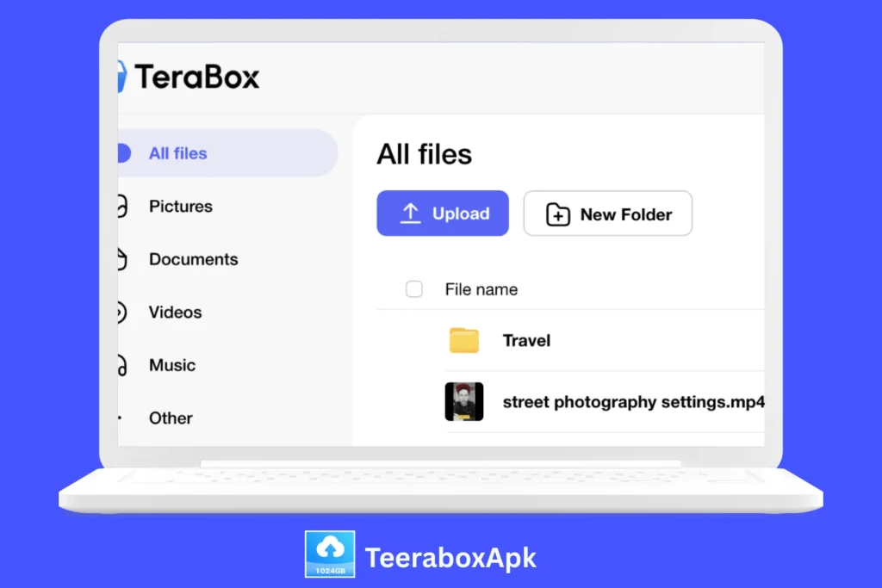Image resolution: width=882 pixels, height=588 pixels.
Task: Click the folder-plus icon on New Folder
Action: coord(558,215)
